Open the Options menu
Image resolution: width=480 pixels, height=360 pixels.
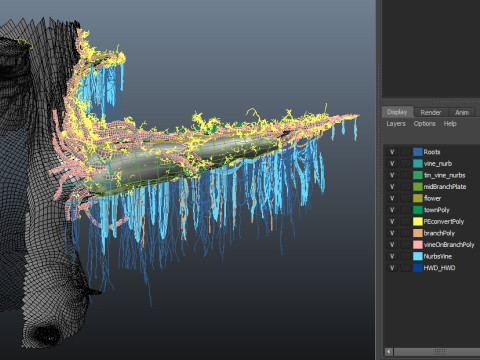point(425,124)
